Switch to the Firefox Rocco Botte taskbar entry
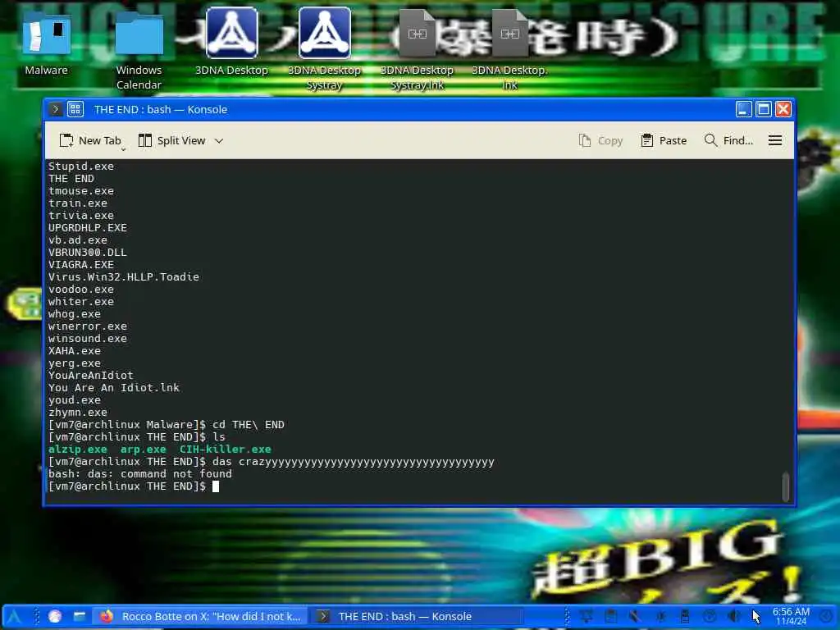The width and height of the screenshot is (840, 630). [202, 617]
